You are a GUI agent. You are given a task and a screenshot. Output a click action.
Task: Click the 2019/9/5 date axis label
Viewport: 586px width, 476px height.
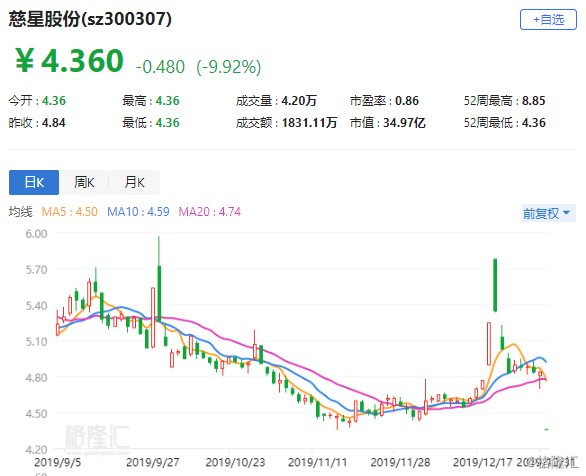coord(58,463)
